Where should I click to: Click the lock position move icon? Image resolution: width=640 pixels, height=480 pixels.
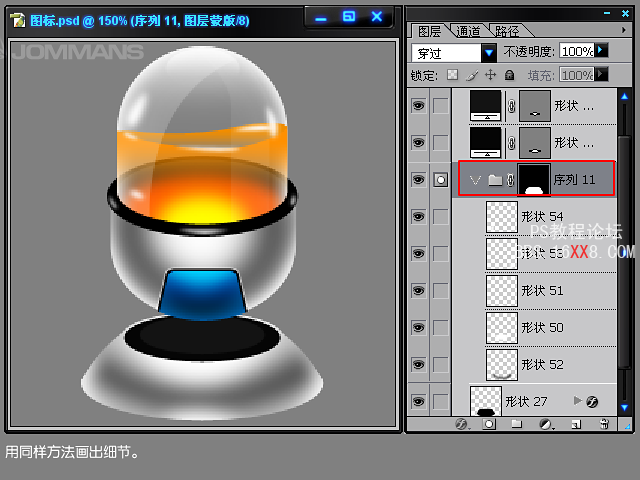490,75
